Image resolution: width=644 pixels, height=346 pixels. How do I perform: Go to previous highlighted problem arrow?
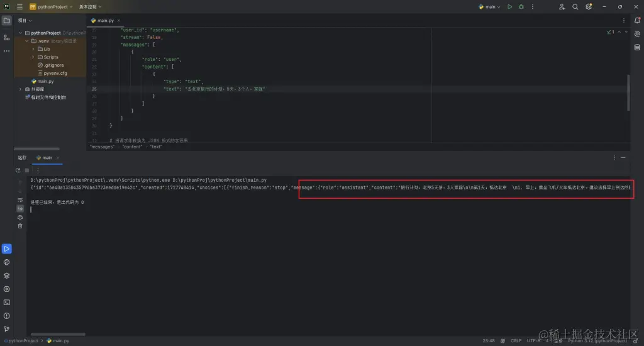coord(619,32)
